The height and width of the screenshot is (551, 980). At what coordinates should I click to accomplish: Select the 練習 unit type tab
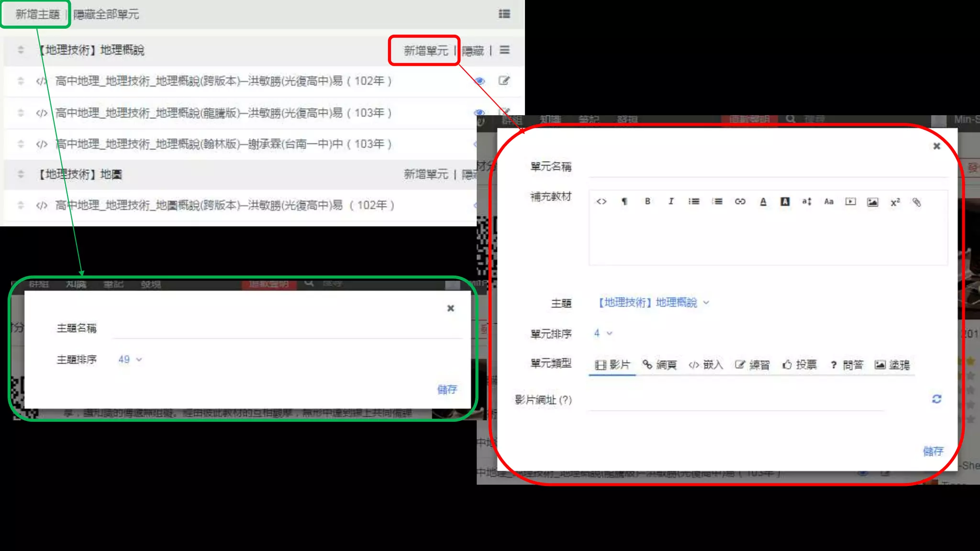click(x=752, y=365)
